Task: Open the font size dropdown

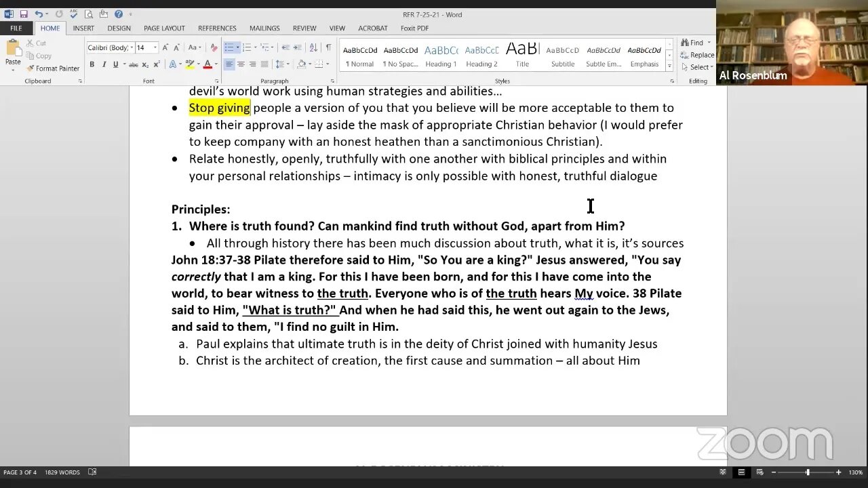Action: 155,47
